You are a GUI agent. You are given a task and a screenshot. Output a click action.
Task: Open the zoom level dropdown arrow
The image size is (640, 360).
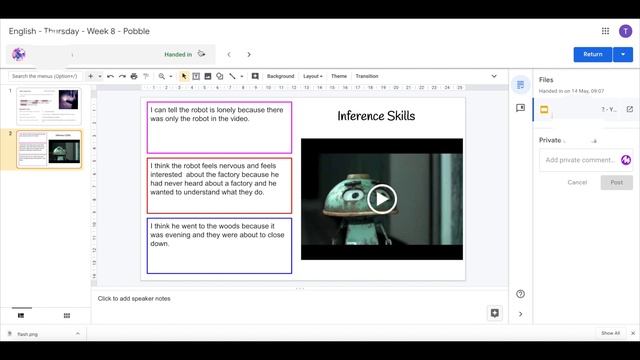171,76
